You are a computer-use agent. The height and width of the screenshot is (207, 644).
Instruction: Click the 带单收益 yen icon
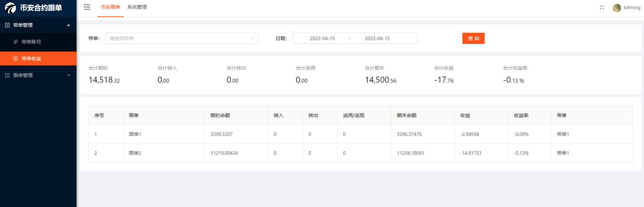(x=16, y=59)
